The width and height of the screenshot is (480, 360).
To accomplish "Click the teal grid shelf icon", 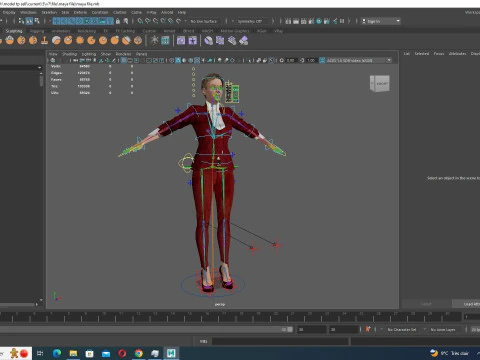I will click(165, 41).
